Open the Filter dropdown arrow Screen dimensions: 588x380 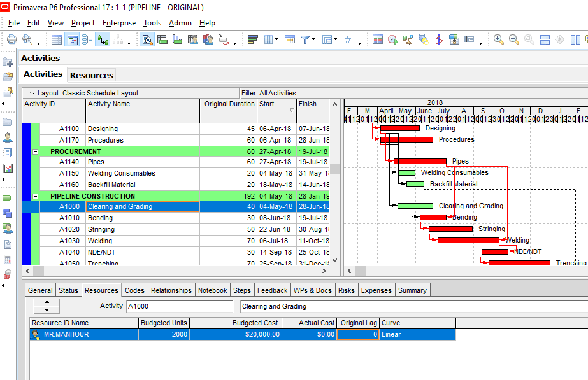pyautogui.click(x=313, y=39)
